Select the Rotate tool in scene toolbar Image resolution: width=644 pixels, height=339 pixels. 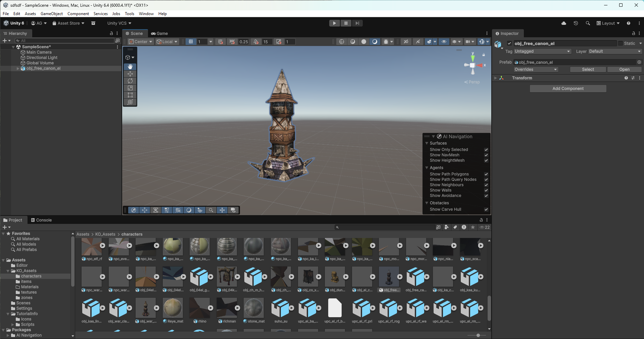tap(130, 81)
